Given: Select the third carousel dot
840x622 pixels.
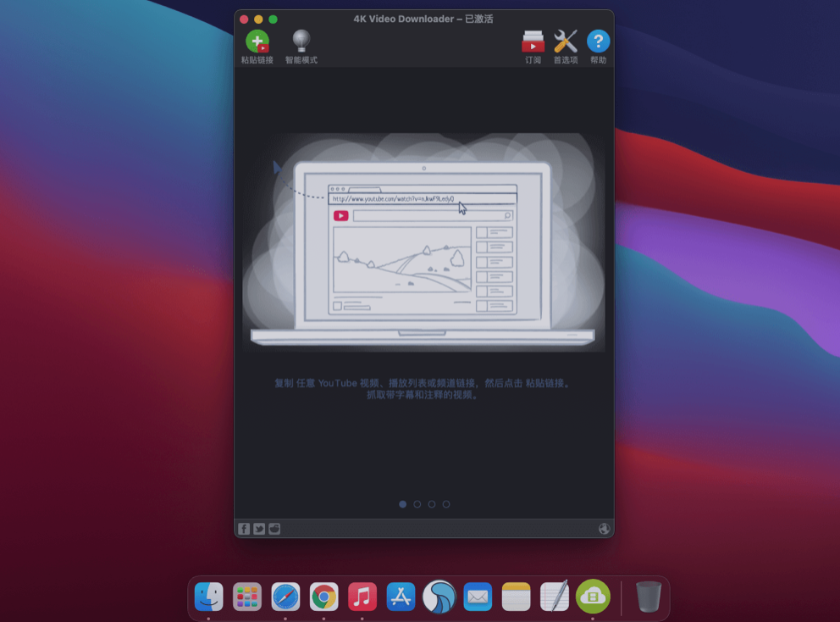Looking at the screenshot, I should pyautogui.click(x=432, y=503).
